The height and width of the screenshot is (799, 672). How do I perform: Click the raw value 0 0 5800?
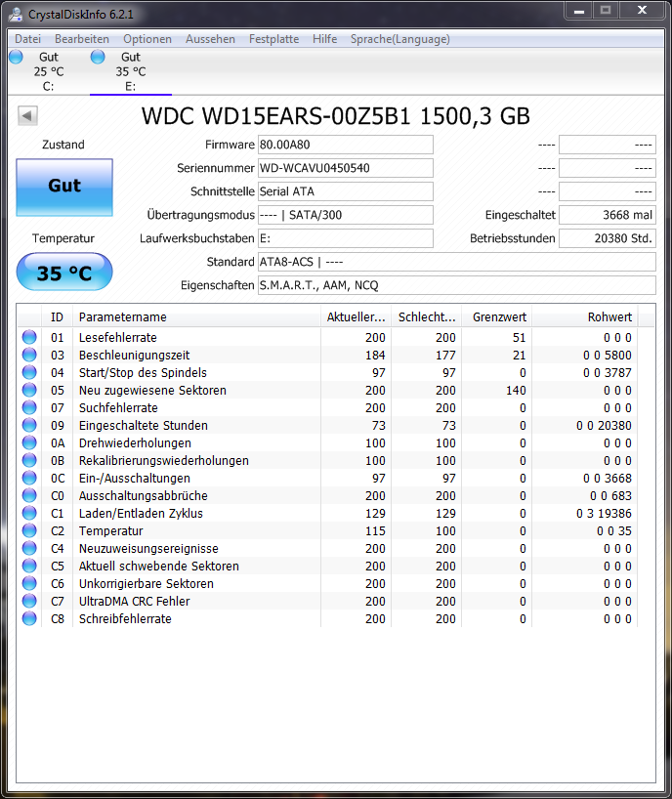[608, 356]
